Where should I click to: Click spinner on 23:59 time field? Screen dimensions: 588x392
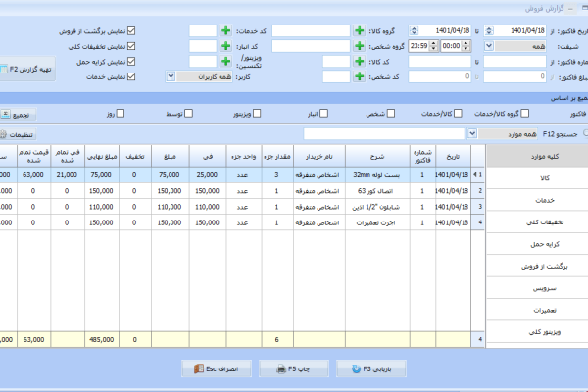[433, 46]
